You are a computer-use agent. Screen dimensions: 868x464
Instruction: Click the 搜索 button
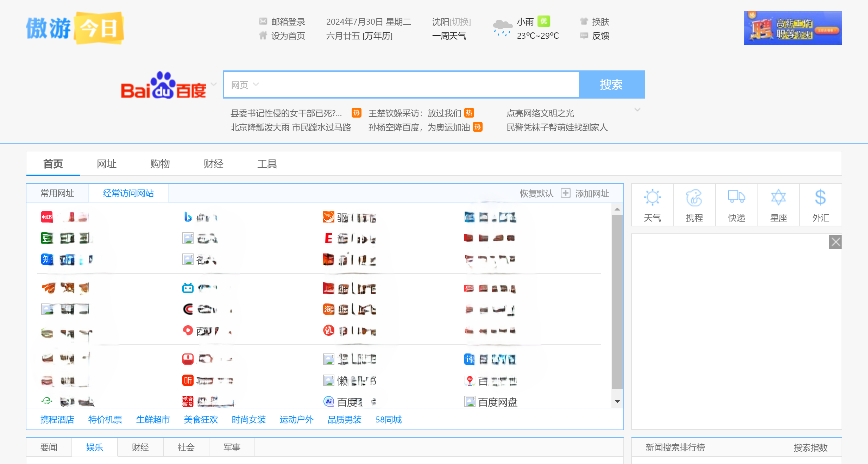pyautogui.click(x=611, y=84)
